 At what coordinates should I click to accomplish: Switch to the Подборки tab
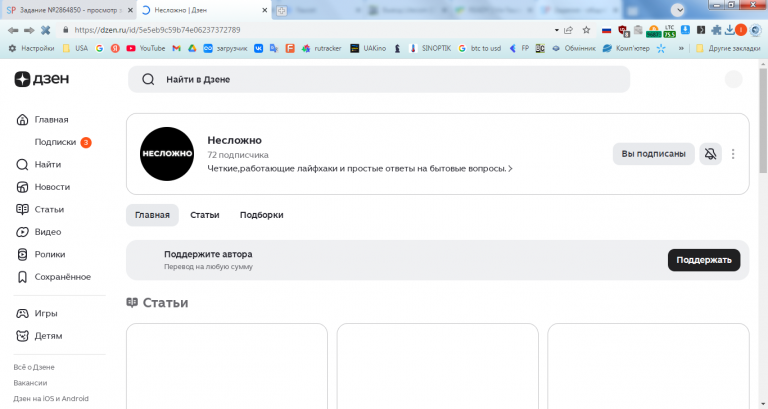click(x=262, y=215)
